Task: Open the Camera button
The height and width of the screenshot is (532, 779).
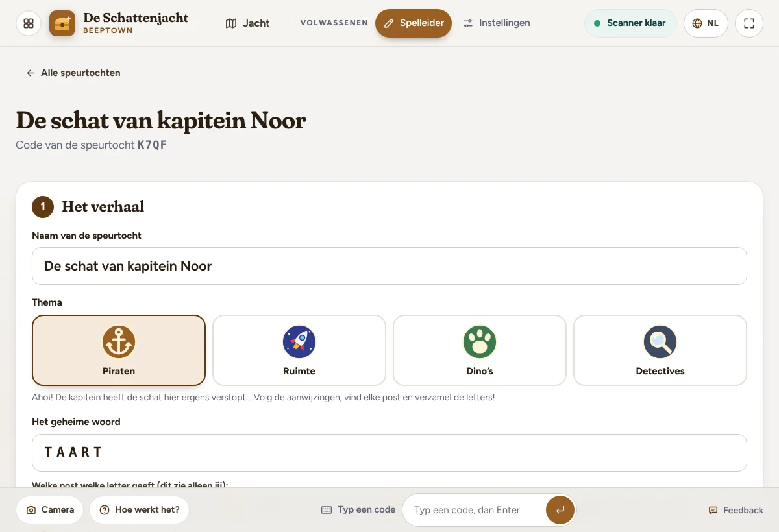Action: pos(50,510)
